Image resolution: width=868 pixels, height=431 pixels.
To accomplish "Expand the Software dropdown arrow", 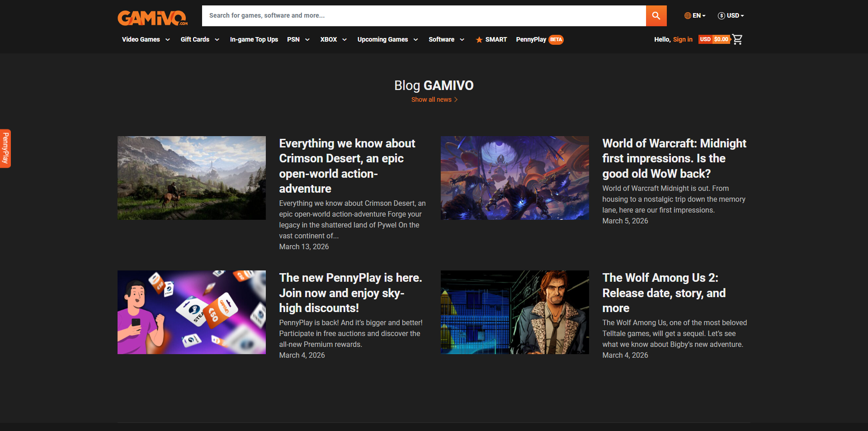I will click(x=462, y=40).
